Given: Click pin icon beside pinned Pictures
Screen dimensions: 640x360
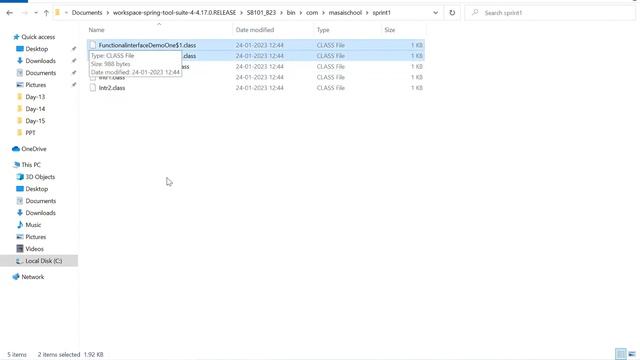Looking at the screenshot, I should [74, 85].
